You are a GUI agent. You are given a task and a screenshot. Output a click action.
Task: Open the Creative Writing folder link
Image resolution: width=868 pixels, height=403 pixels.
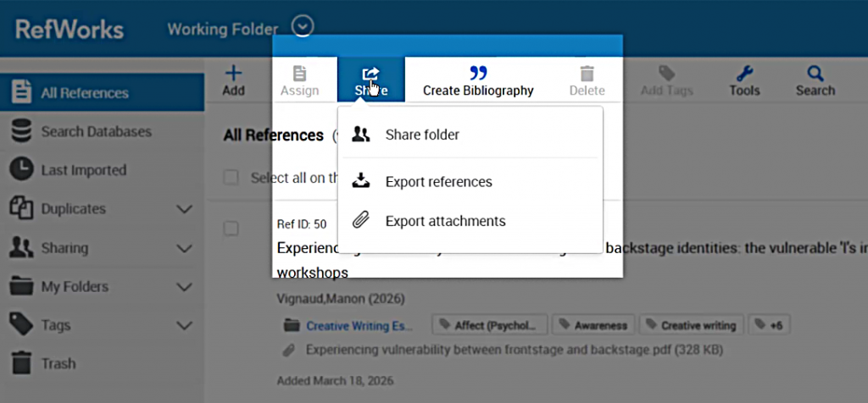click(358, 325)
